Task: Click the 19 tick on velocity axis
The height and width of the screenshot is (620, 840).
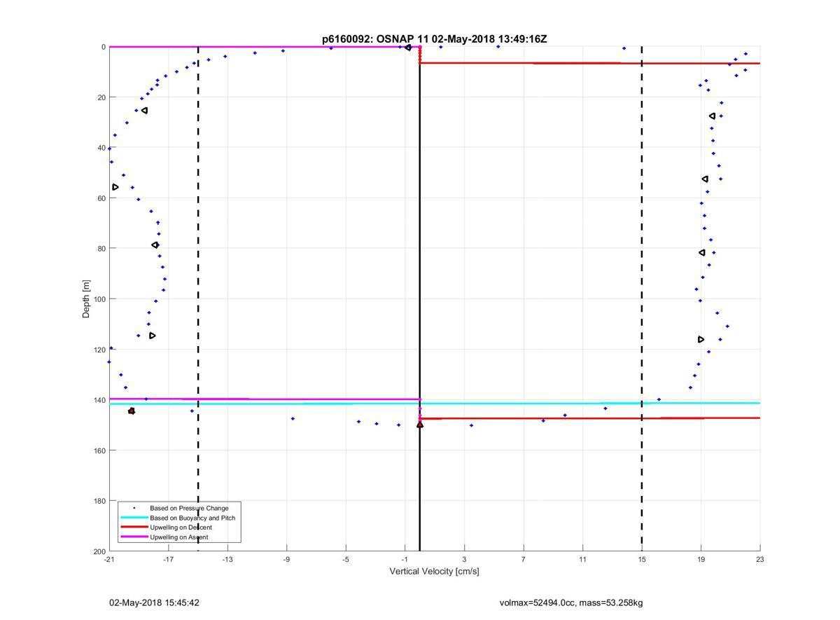Action: click(701, 559)
